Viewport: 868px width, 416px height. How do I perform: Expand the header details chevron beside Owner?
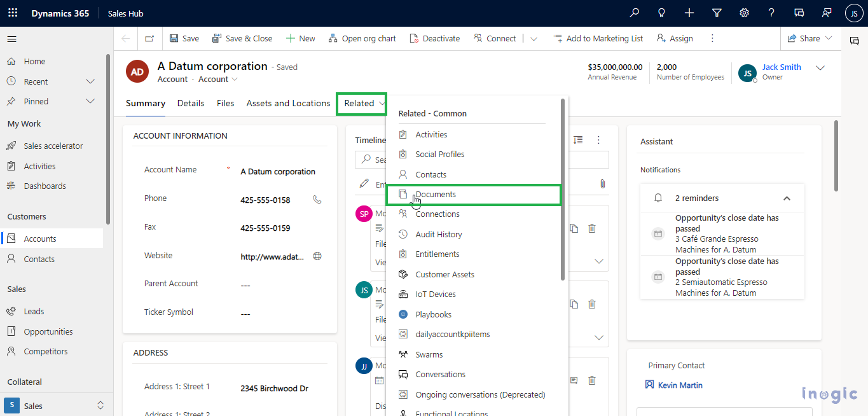tap(820, 68)
